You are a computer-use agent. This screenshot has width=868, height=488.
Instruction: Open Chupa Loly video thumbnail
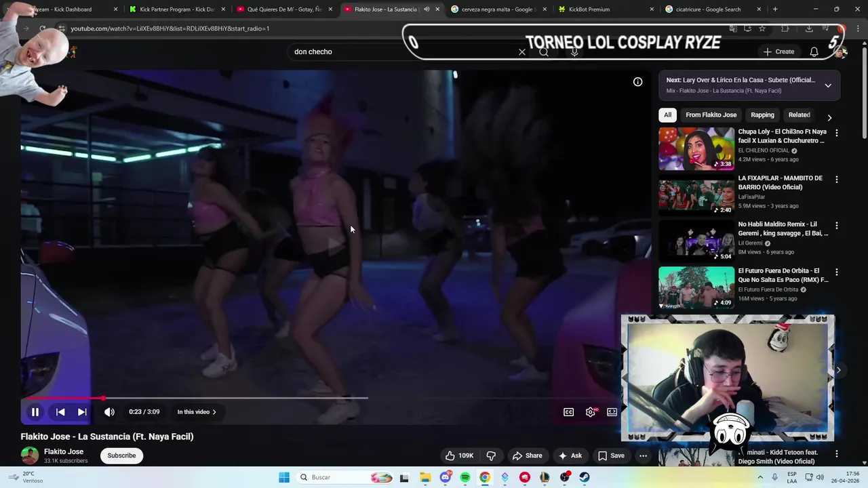pos(696,148)
